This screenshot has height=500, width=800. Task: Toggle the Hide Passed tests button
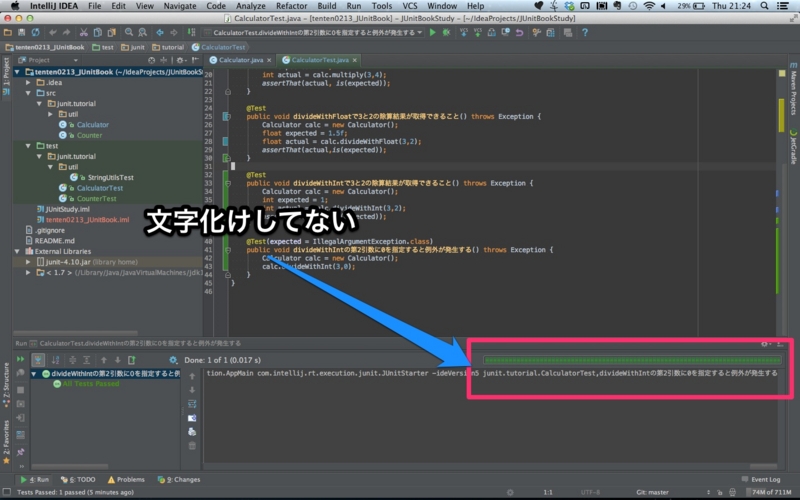pos(38,360)
